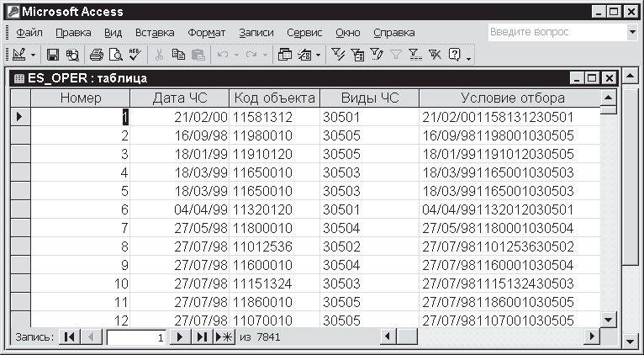Click the Print icon in the toolbar
This screenshot has width=644, height=355.
pos(97,55)
